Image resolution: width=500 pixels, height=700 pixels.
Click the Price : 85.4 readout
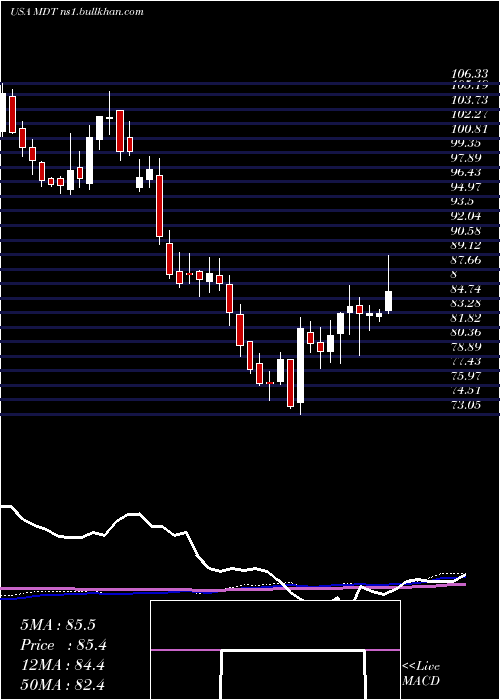click(x=63, y=645)
